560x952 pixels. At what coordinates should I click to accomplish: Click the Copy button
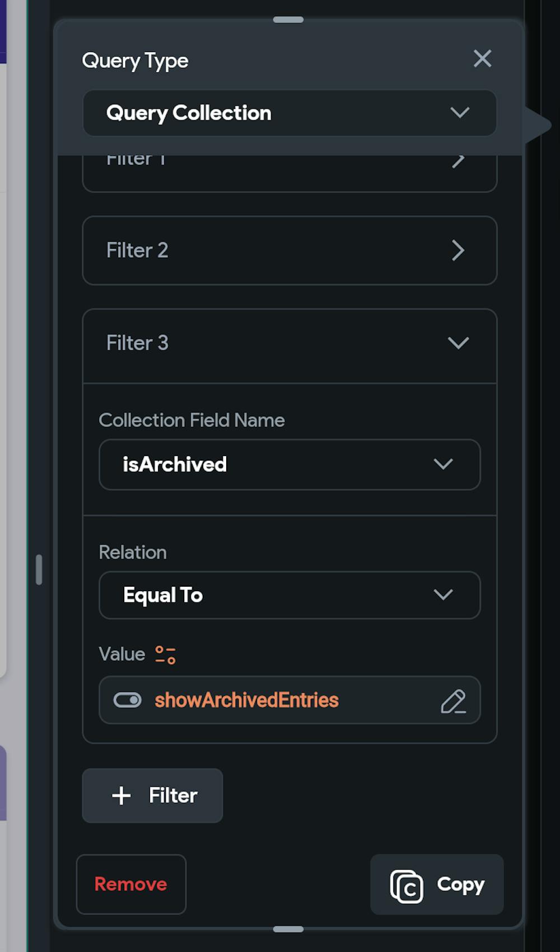(x=436, y=884)
